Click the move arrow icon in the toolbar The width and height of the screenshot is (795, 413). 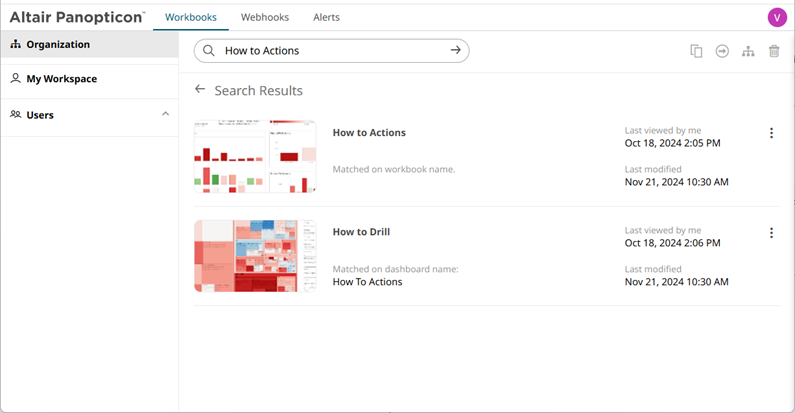pyautogui.click(x=722, y=51)
